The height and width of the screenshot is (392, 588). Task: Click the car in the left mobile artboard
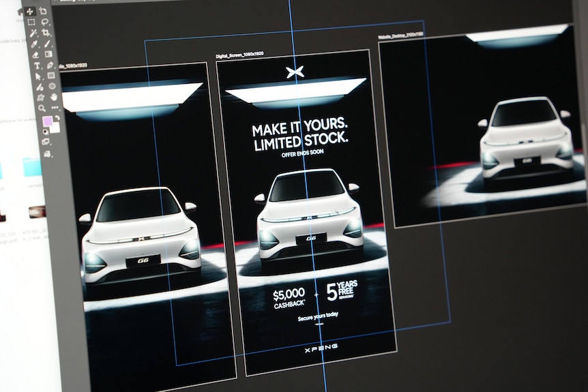(140, 236)
